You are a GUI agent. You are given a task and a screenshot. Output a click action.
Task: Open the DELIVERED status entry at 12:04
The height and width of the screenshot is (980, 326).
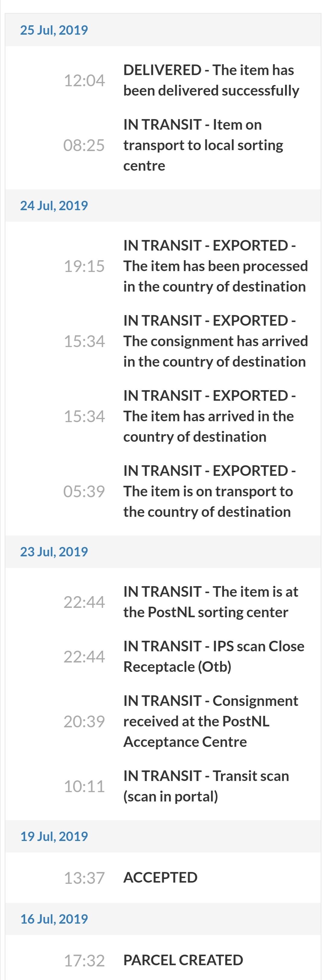click(x=163, y=80)
